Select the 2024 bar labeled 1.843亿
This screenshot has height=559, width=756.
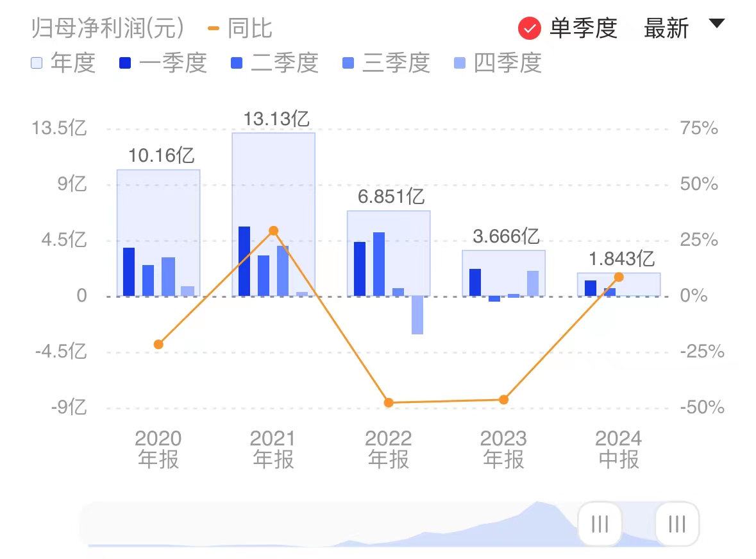[619, 284]
